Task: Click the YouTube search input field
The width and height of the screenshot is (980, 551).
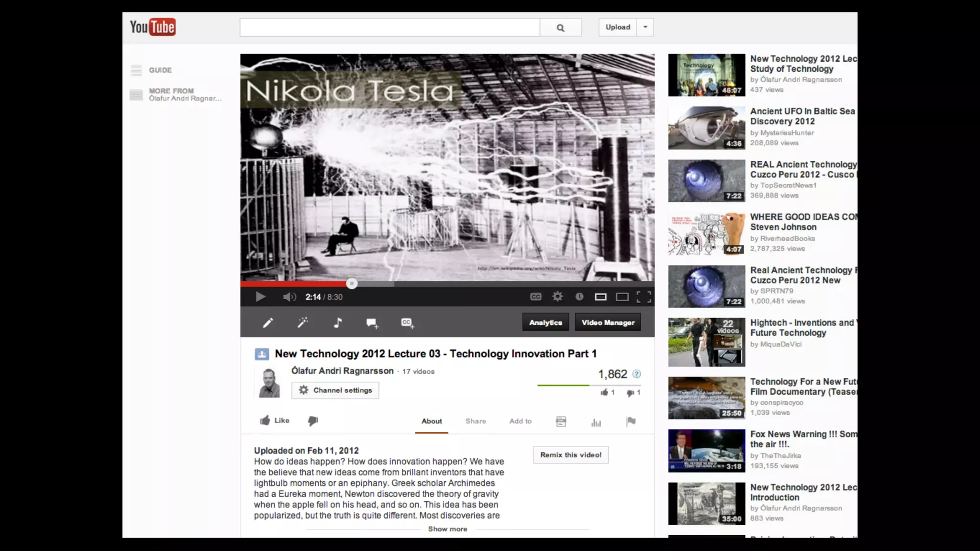Action: (x=390, y=27)
